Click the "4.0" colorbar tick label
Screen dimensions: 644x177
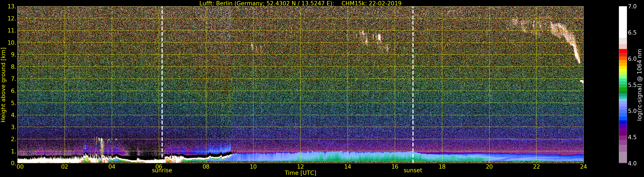pyautogui.click(x=632, y=163)
